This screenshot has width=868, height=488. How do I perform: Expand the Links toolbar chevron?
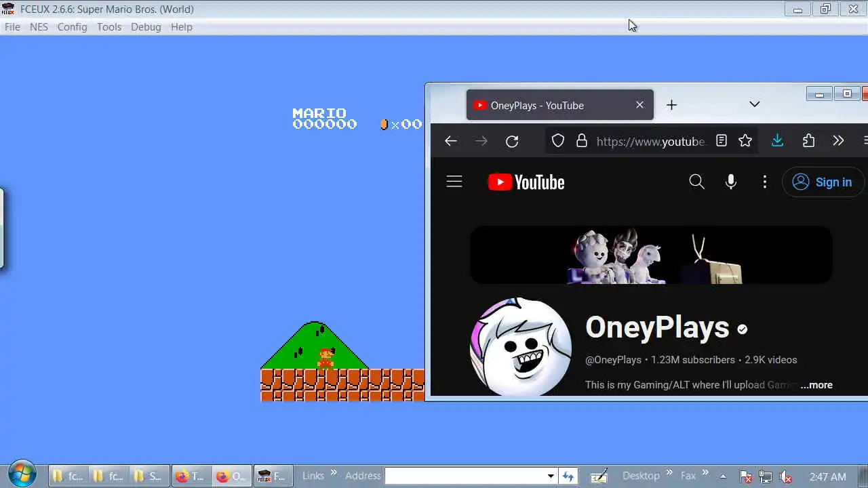333,473
